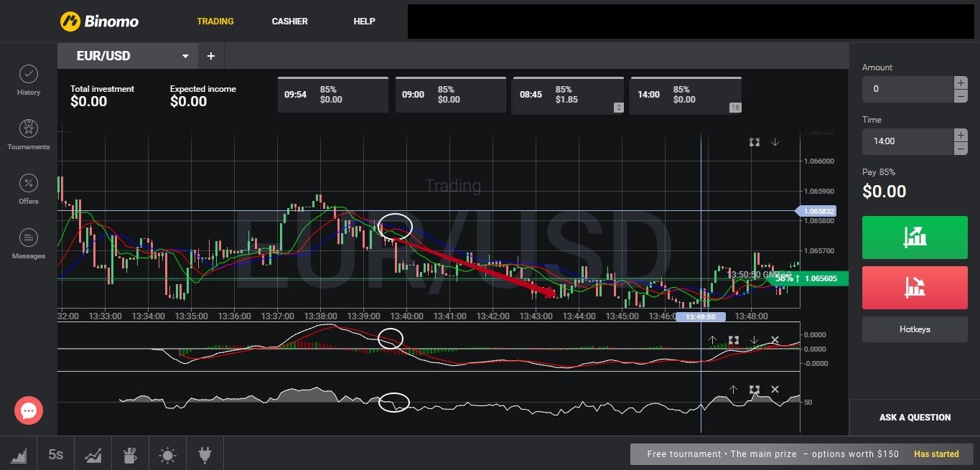Add a new asset tab with plus
This screenshot has height=470, width=980.
(211, 56)
